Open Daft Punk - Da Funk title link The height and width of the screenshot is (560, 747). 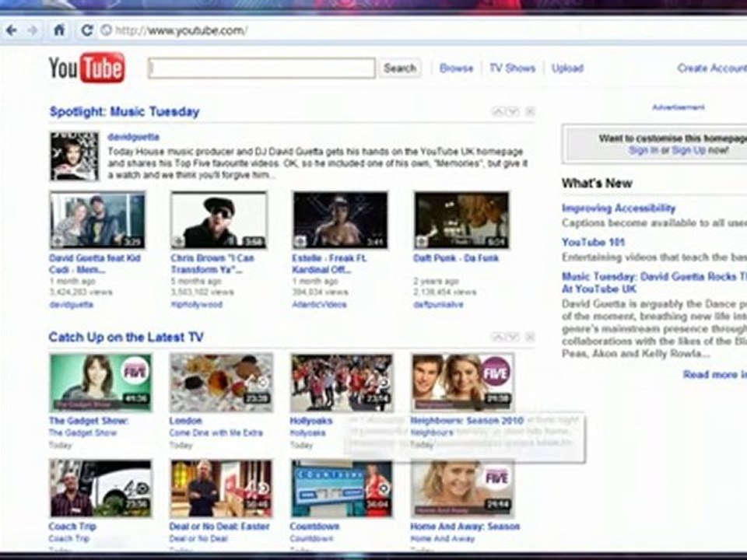pos(456,258)
